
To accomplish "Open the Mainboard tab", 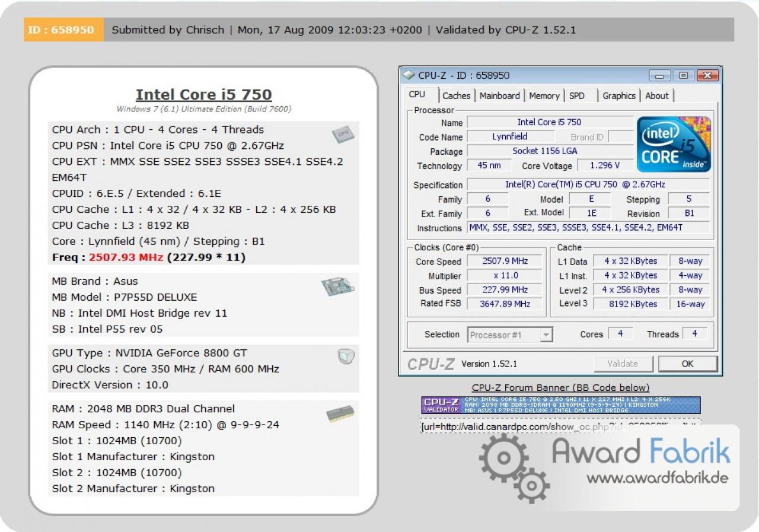I will click(x=500, y=95).
